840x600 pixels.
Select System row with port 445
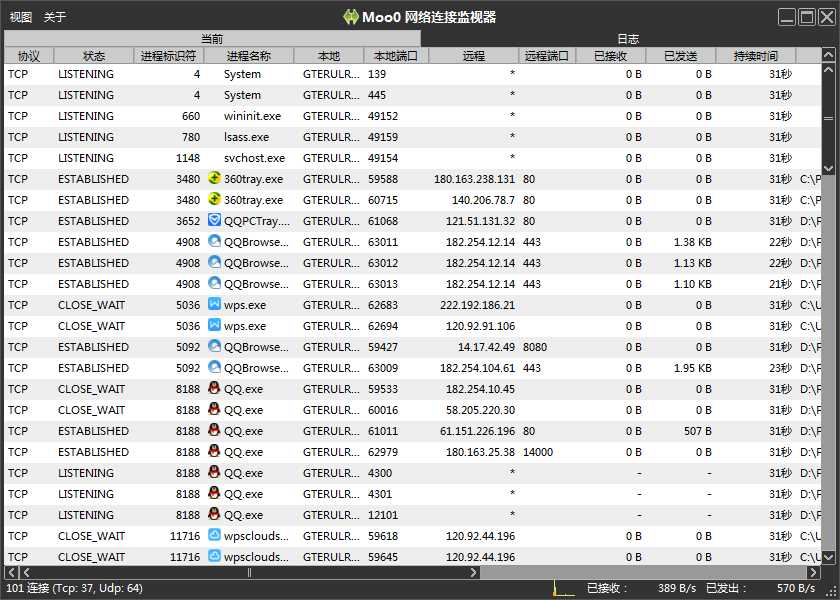(x=412, y=95)
